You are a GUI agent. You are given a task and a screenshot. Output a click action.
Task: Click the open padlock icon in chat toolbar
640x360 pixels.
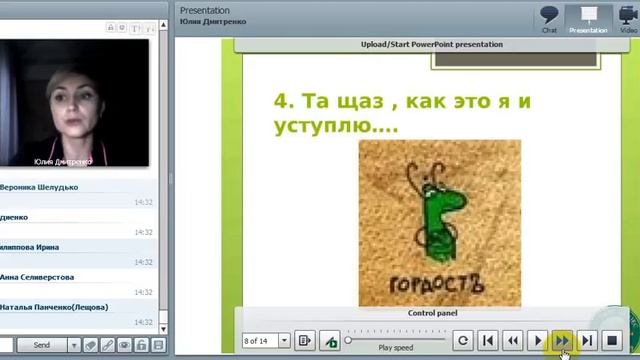142,345
